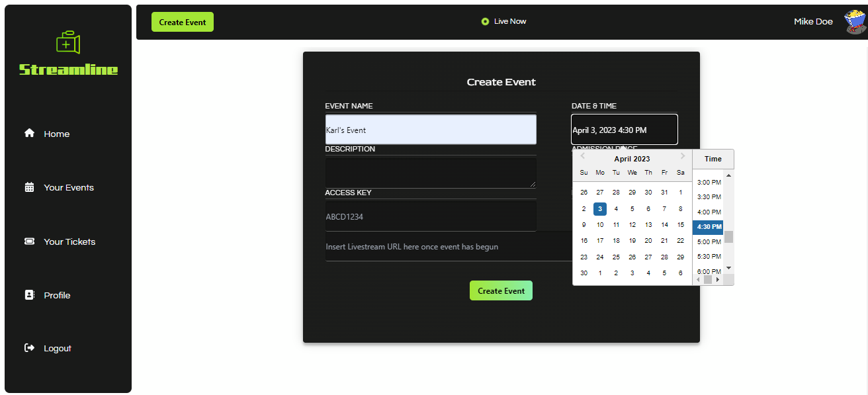Select 3:30 PM in the time list
868x395 pixels.
click(709, 197)
